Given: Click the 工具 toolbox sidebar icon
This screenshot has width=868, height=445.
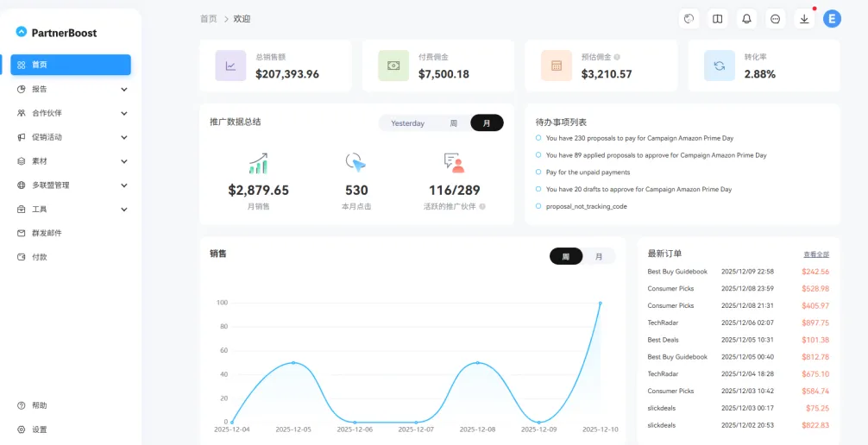Looking at the screenshot, I should pos(21,210).
